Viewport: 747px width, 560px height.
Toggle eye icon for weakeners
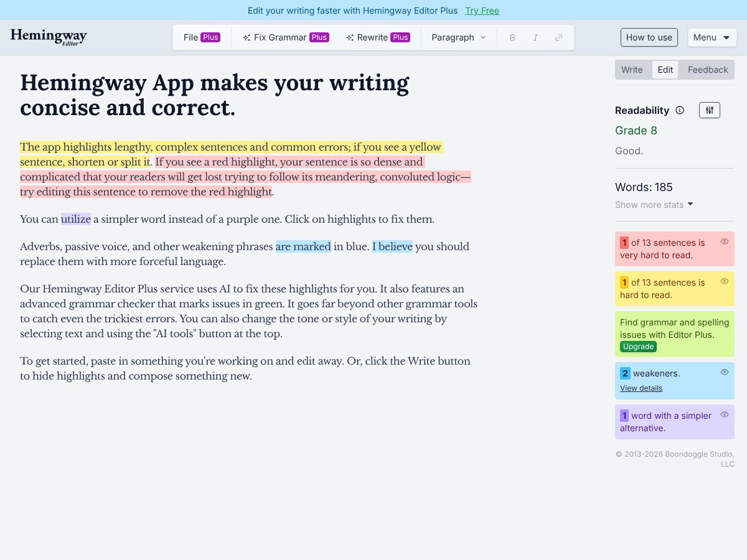(x=725, y=372)
